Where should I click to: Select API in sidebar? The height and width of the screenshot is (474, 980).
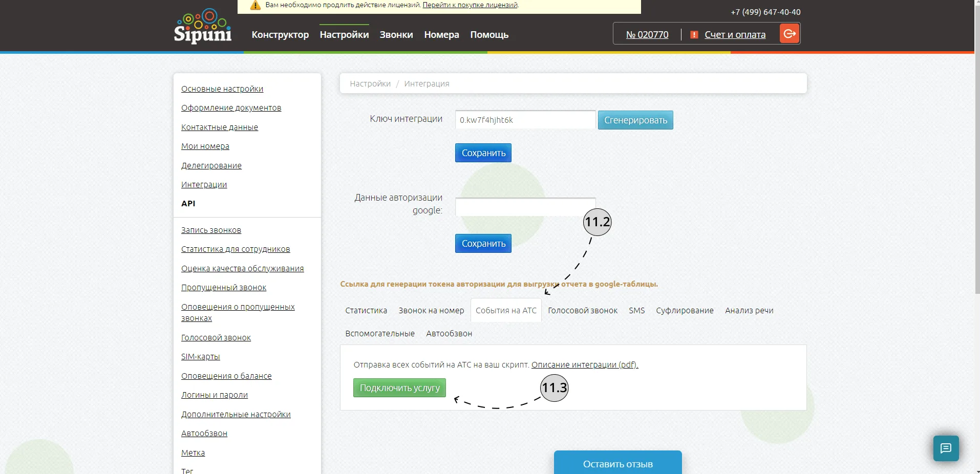(x=188, y=203)
